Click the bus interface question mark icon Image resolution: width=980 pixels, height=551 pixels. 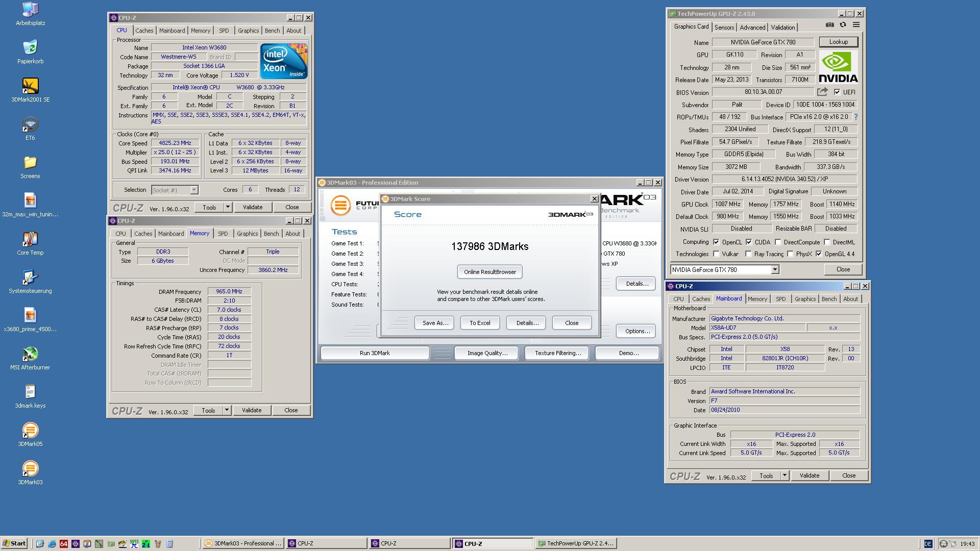coord(856,117)
